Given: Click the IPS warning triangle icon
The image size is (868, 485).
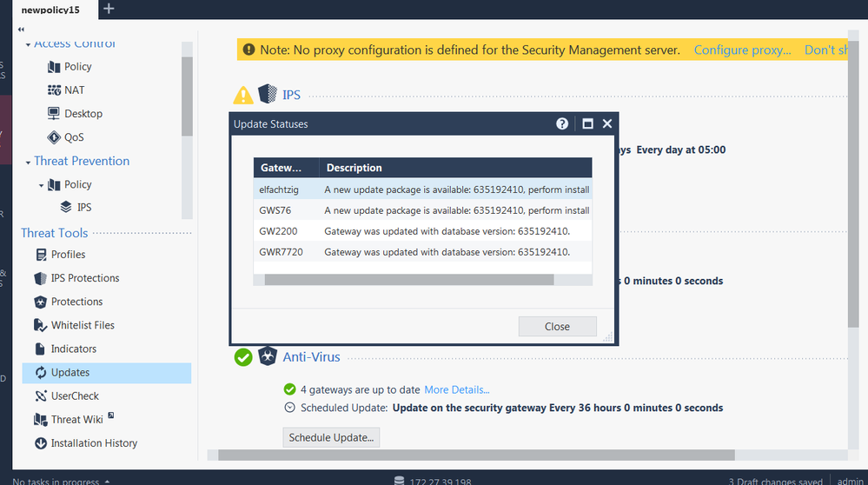Looking at the screenshot, I should point(243,96).
